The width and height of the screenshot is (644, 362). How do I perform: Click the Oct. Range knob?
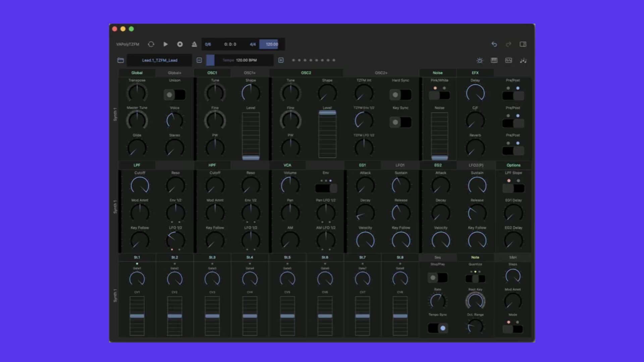point(475,326)
